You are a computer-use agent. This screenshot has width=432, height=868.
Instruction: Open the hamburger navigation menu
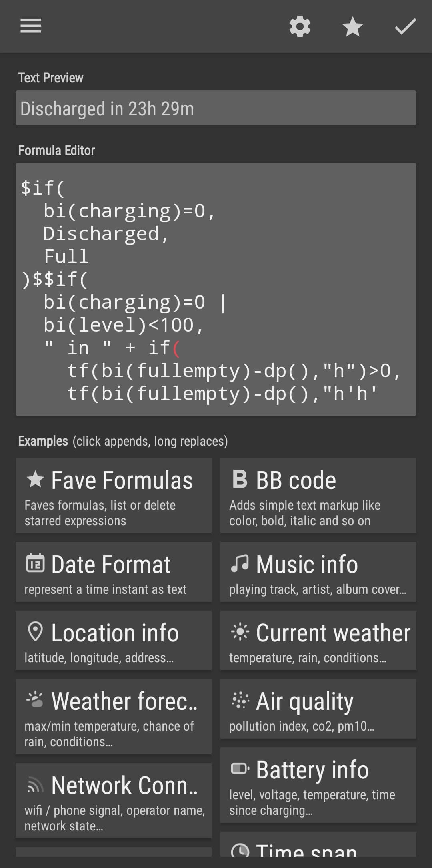point(31,26)
